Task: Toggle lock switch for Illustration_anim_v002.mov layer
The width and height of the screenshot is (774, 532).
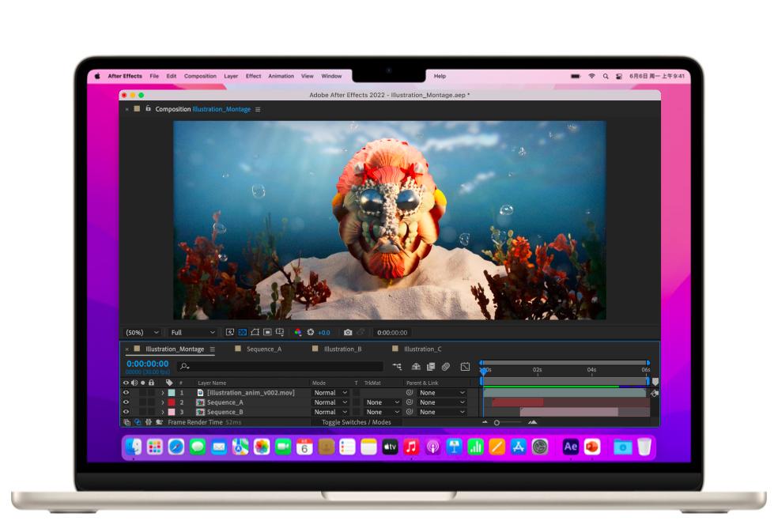Action: pos(152,392)
